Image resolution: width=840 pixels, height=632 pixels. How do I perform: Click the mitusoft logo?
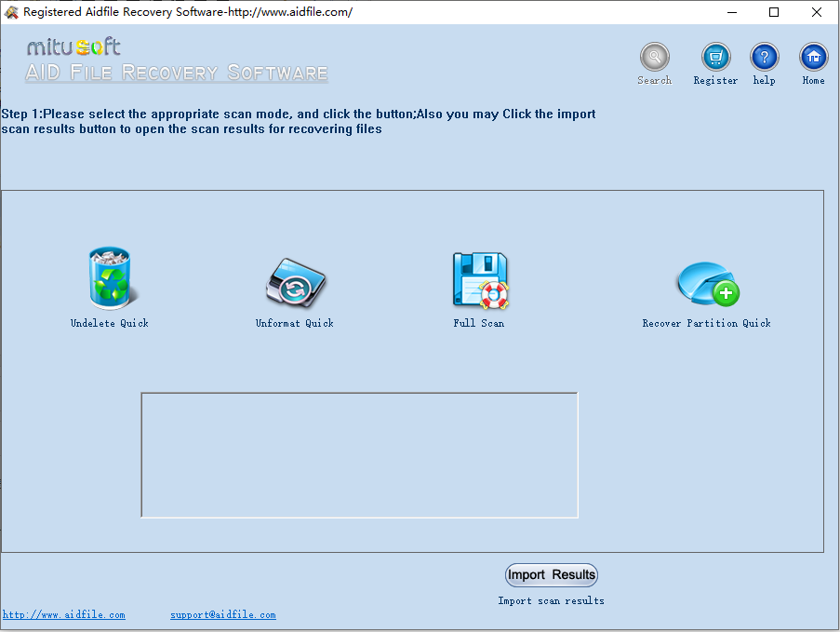click(74, 45)
